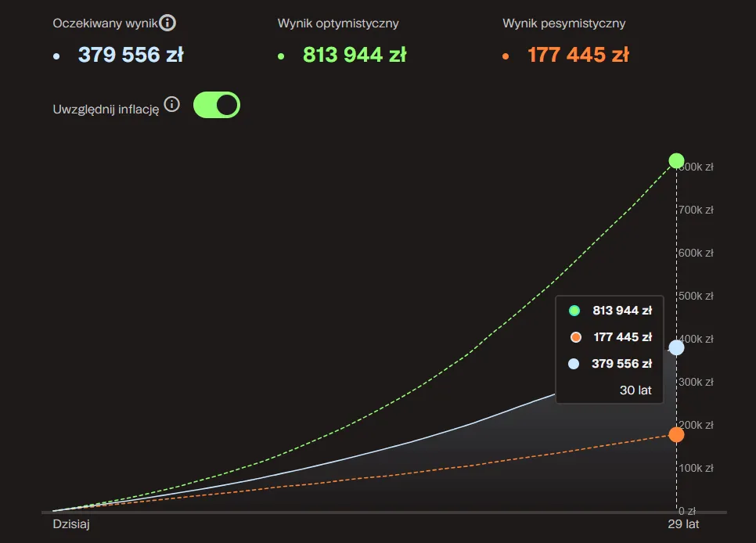The image size is (756, 543).
Task: Click the Dzisiaj label on the timeline axis
Action: pos(71,524)
